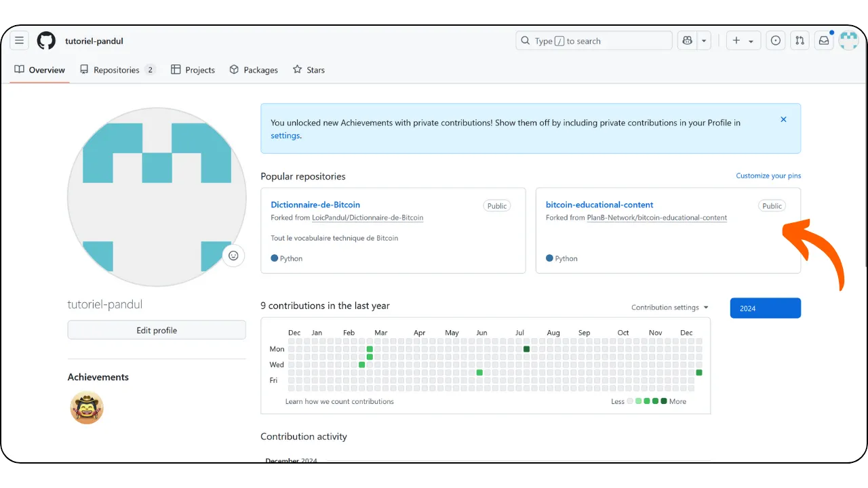The width and height of the screenshot is (868, 488).
Task: Go to the GitHub homepage logo
Action: (x=46, y=41)
